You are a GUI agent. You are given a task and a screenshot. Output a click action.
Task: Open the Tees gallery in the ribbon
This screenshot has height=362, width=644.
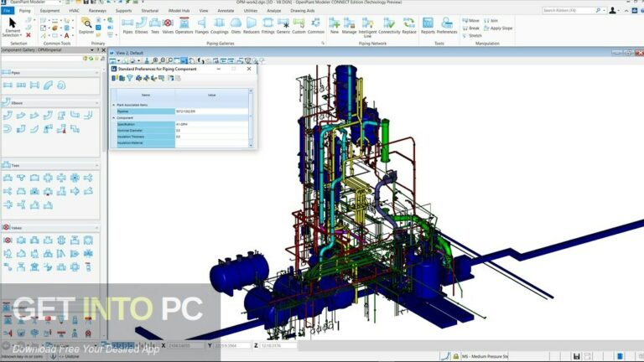[x=155, y=25]
